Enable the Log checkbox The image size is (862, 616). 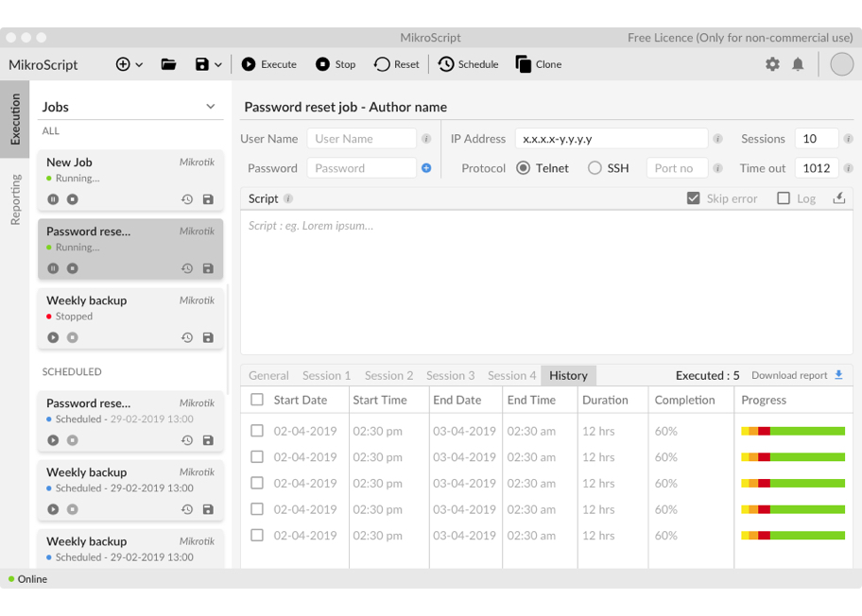click(x=784, y=198)
